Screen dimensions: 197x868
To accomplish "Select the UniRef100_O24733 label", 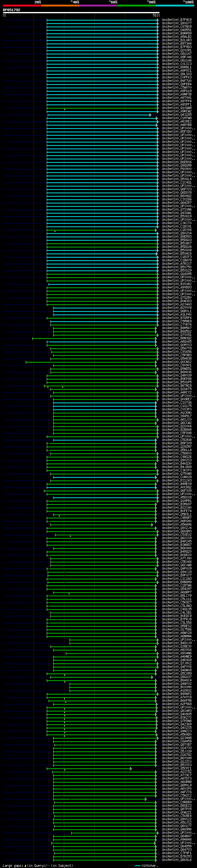I will pyautogui.click(x=177, y=748).
